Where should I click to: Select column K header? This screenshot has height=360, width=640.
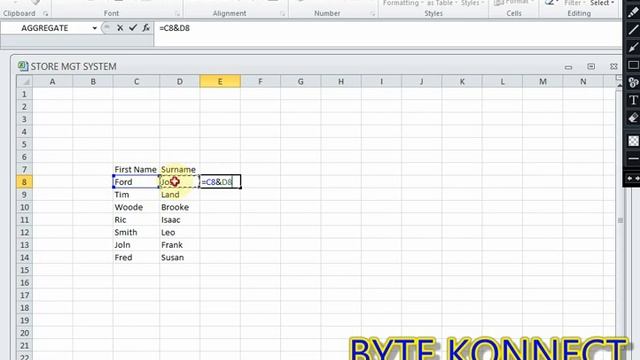point(462,82)
